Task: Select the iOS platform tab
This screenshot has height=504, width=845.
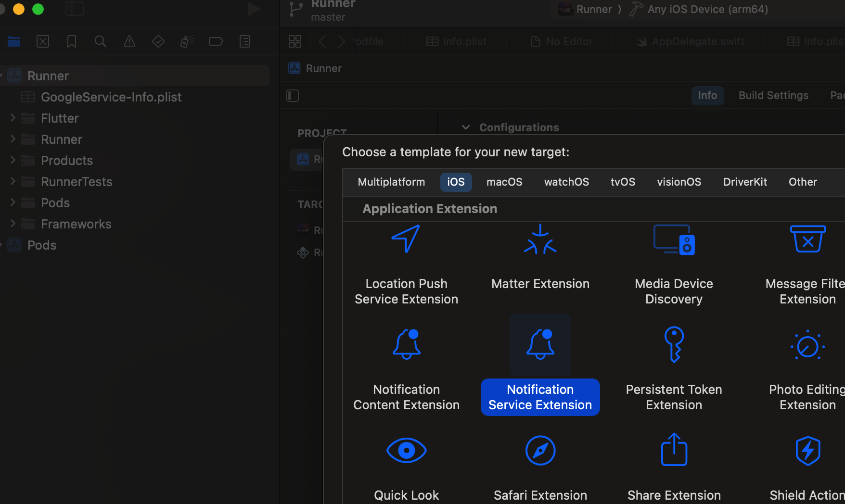Action: click(456, 182)
